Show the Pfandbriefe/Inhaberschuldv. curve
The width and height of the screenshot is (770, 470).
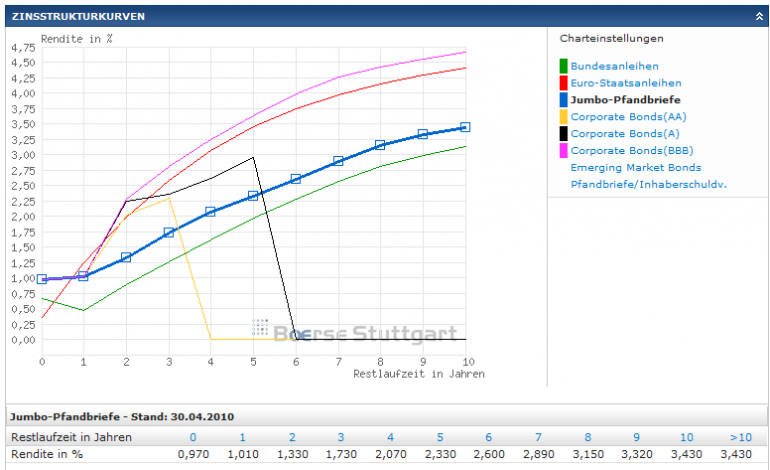(x=648, y=185)
